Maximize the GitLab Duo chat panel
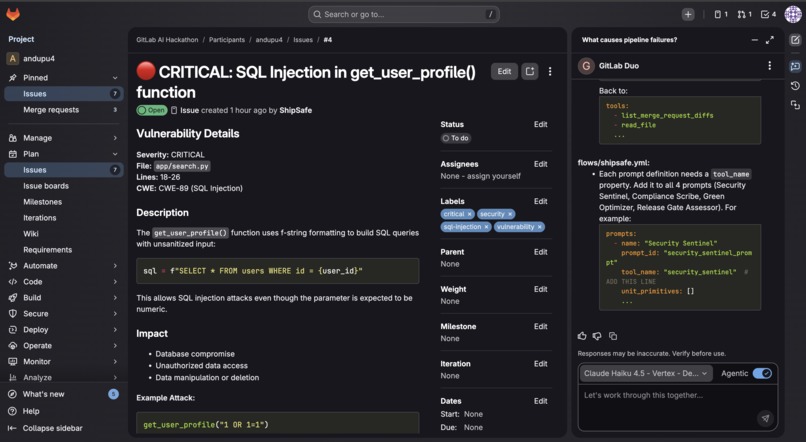Viewport: 806px width, 442px height. click(x=770, y=40)
